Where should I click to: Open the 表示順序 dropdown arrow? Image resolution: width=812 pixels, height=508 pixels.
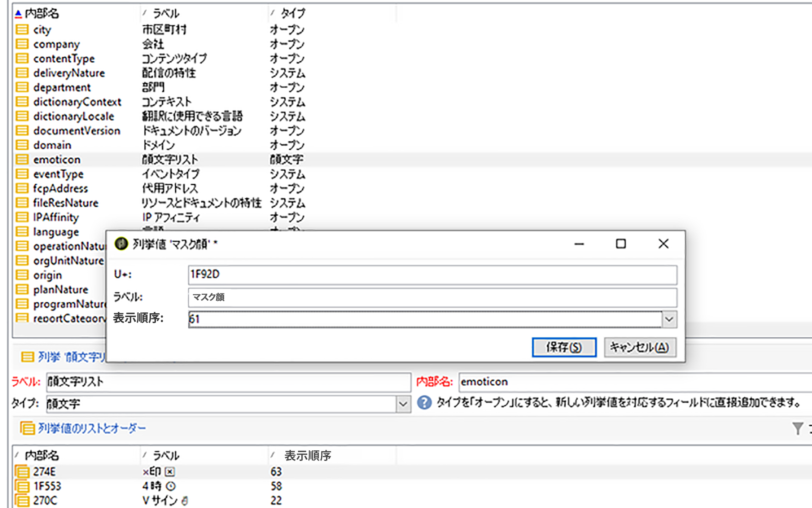coord(669,320)
